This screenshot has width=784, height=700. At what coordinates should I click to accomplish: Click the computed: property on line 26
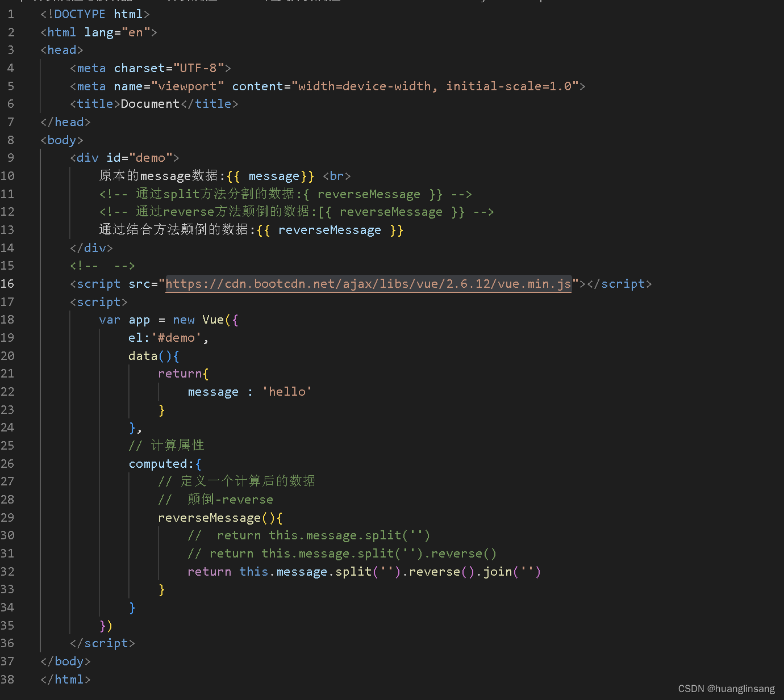click(x=161, y=464)
